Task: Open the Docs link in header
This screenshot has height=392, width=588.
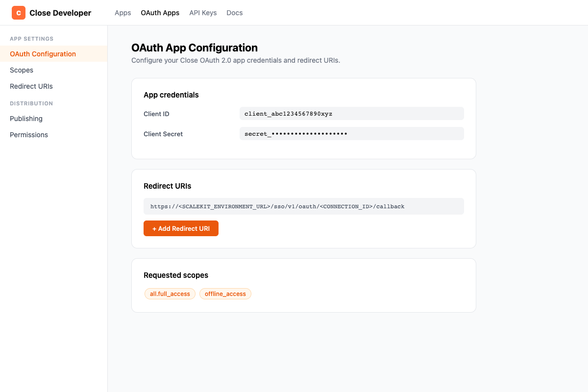Action: 234,13
